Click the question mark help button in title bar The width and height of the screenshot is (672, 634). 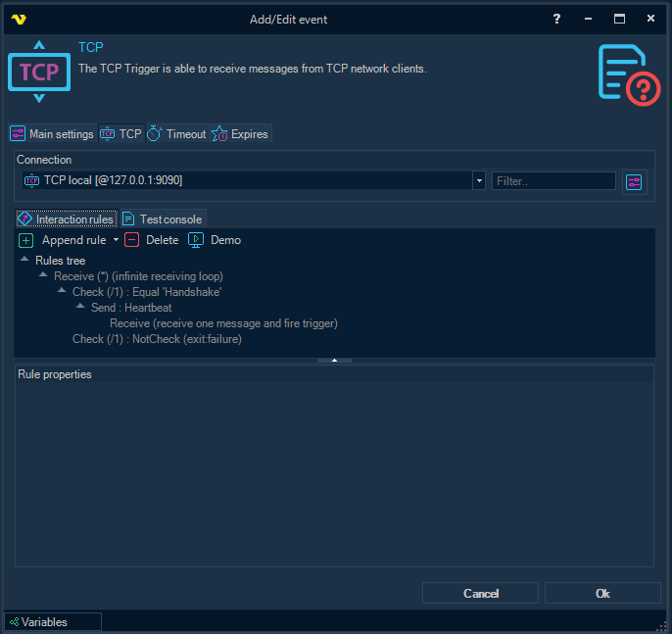click(x=557, y=19)
